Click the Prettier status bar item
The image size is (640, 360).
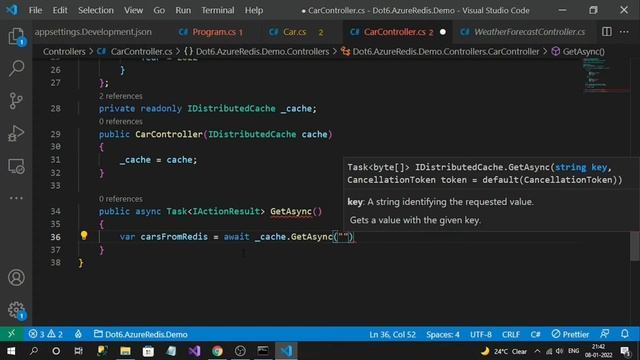[570, 335]
